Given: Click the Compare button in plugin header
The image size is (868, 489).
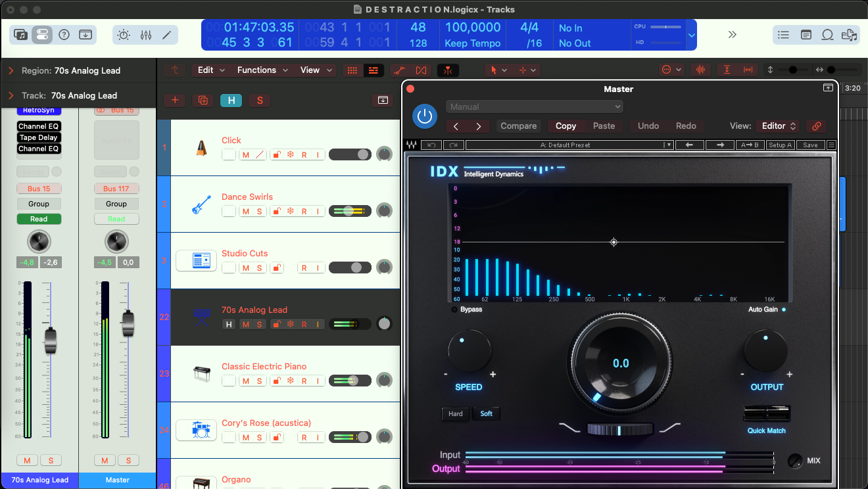Looking at the screenshot, I should coord(518,126).
